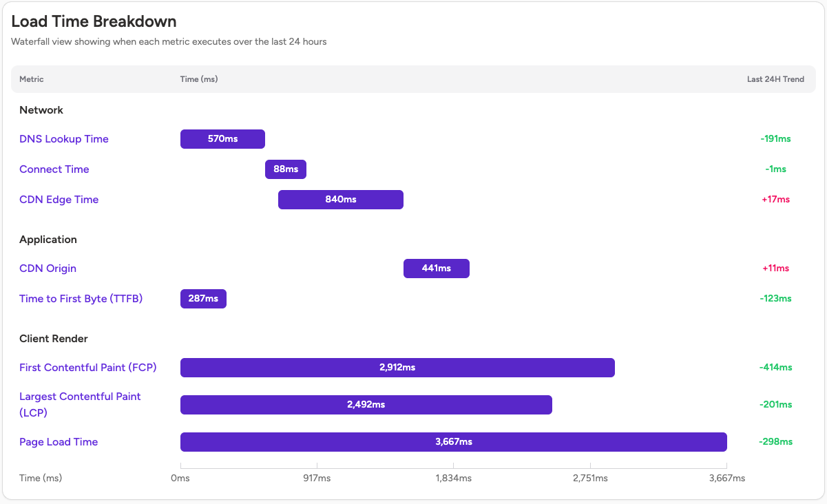Viewport: 827px width, 504px height.
Task: Select the 441ms CDN Origin bar
Action: [x=437, y=269]
